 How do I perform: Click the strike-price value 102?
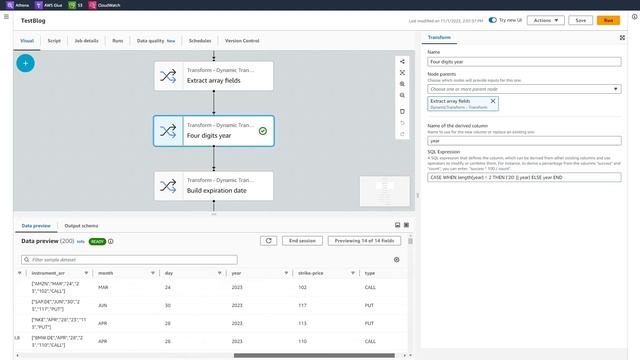coord(302,287)
